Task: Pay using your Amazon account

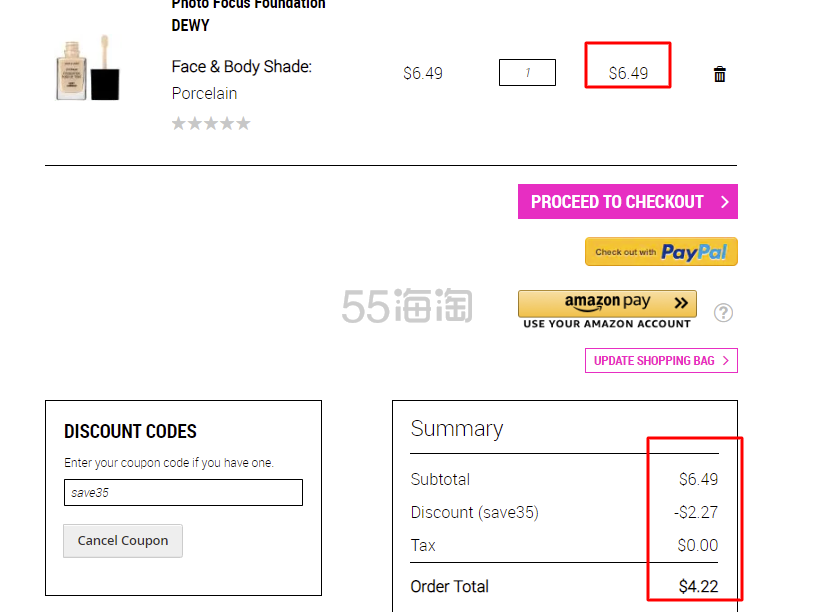Action: pos(607,309)
